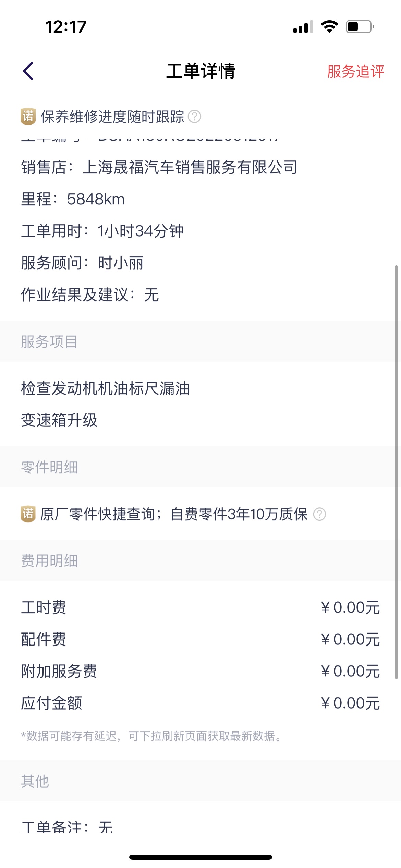
Task: Tap the Wi-Fi status icon
Action: pos(329,26)
